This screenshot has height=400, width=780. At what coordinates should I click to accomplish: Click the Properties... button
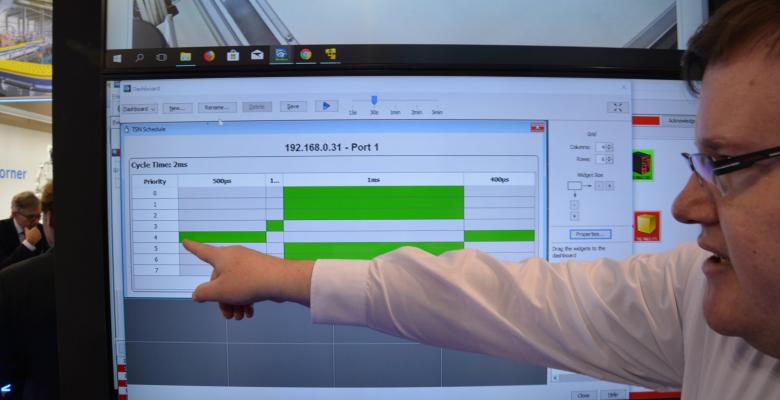pyautogui.click(x=590, y=234)
